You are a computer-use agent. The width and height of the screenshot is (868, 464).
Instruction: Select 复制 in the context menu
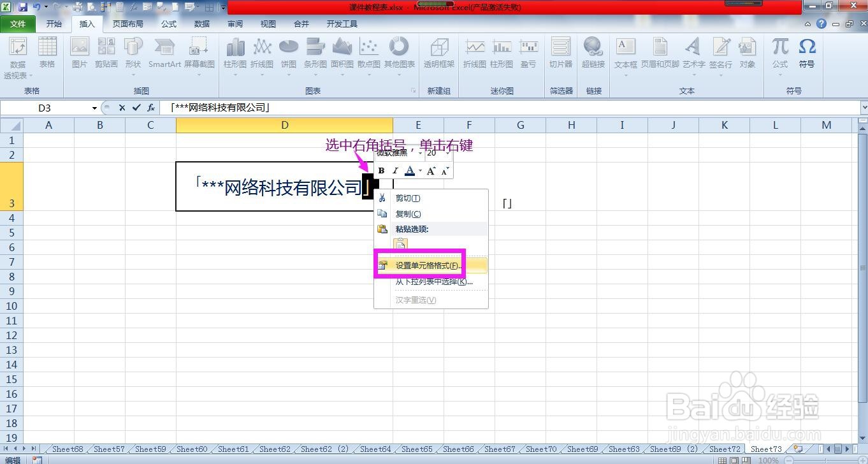tap(408, 214)
